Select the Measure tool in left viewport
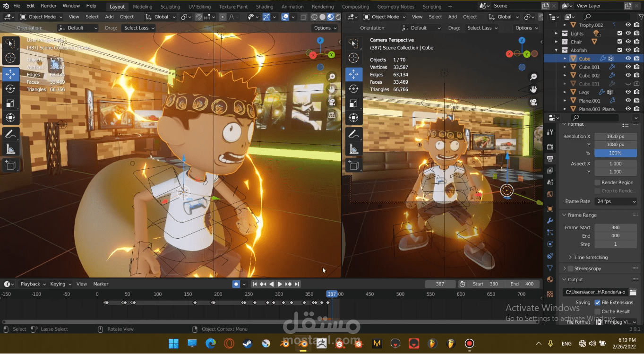 (x=10, y=149)
